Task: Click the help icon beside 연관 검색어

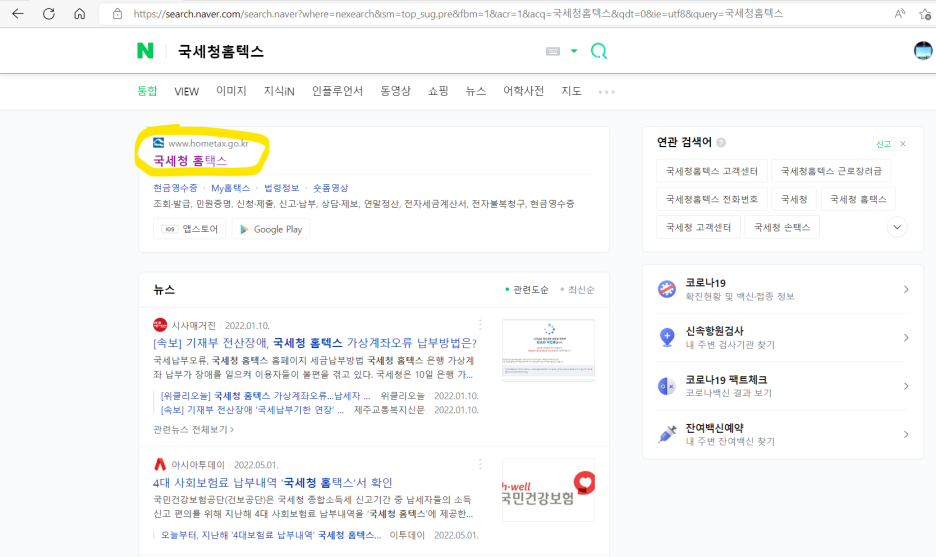Action: tap(721, 143)
